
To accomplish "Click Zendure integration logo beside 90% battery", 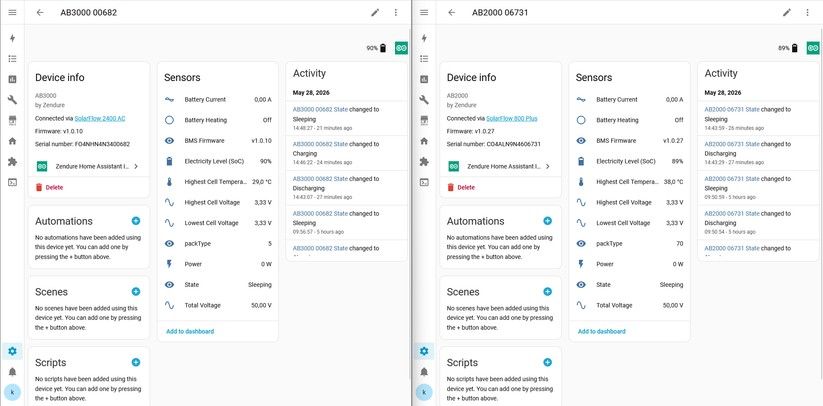I will [402, 48].
